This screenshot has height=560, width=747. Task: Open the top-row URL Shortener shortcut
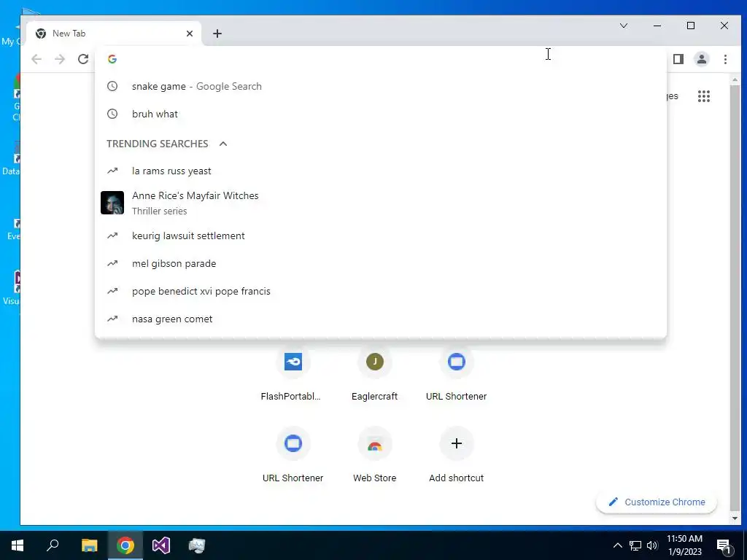[457, 373]
